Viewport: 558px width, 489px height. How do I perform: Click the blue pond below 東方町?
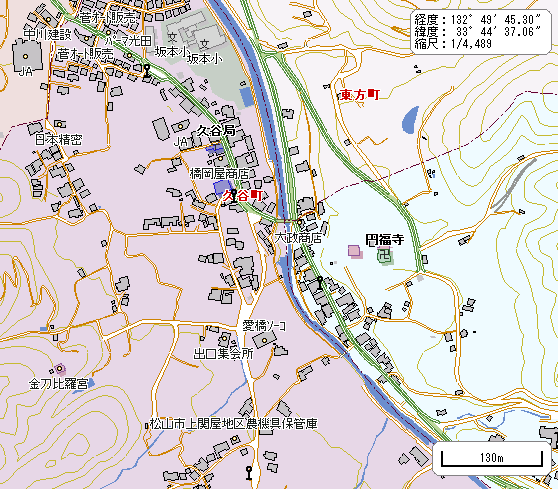(x=410, y=120)
